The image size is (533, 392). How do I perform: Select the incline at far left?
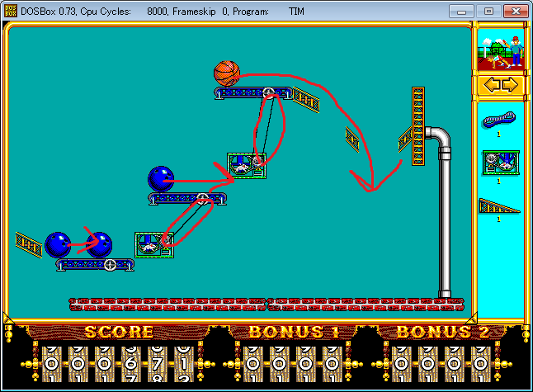click(x=29, y=245)
